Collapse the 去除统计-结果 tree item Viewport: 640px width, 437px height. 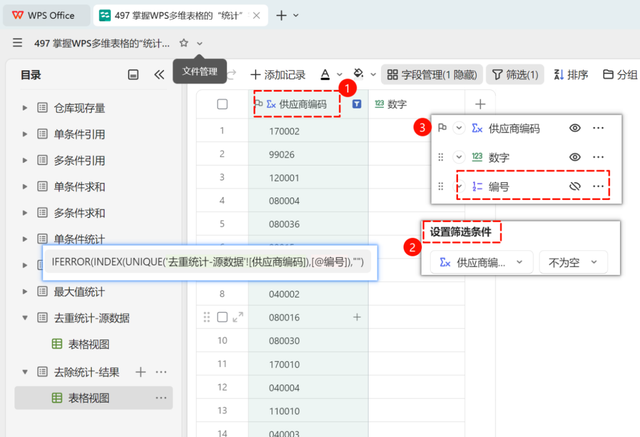pos(24,372)
